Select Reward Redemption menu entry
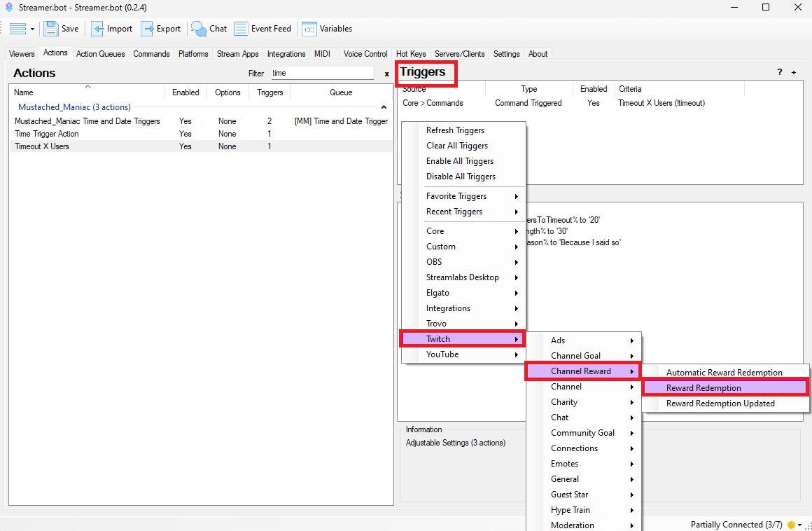Viewport: 812px width, 531px height. pyautogui.click(x=703, y=388)
